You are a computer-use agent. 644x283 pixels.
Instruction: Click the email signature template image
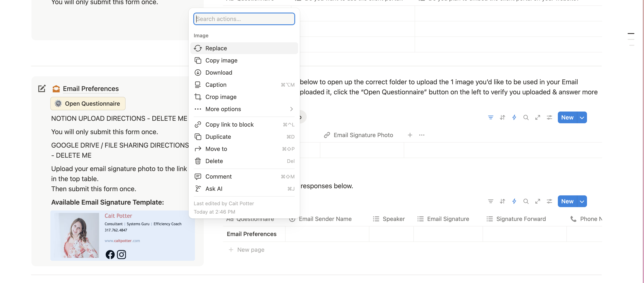point(122,235)
